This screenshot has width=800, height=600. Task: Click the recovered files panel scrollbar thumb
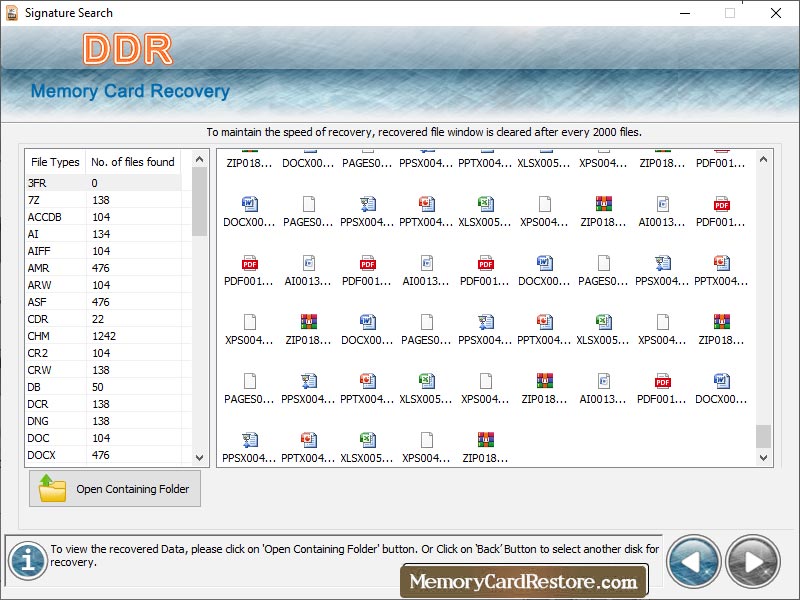763,436
